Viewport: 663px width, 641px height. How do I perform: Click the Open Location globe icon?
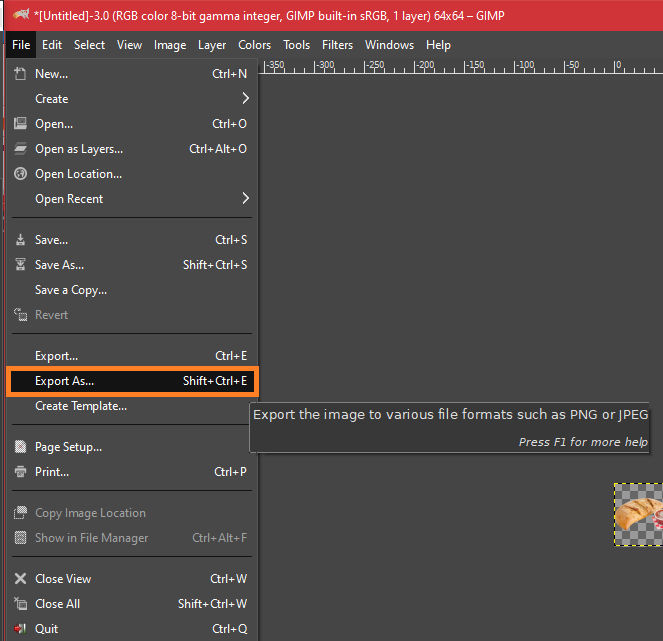point(20,173)
